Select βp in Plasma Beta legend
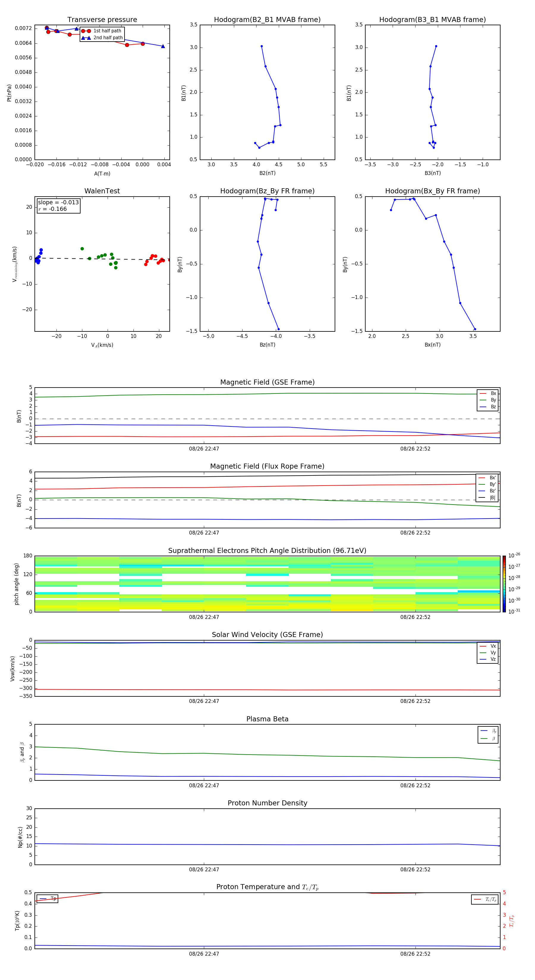 (488, 731)
